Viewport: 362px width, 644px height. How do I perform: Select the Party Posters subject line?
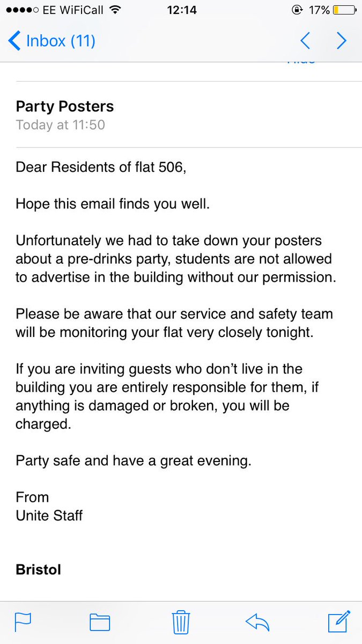(x=65, y=106)
